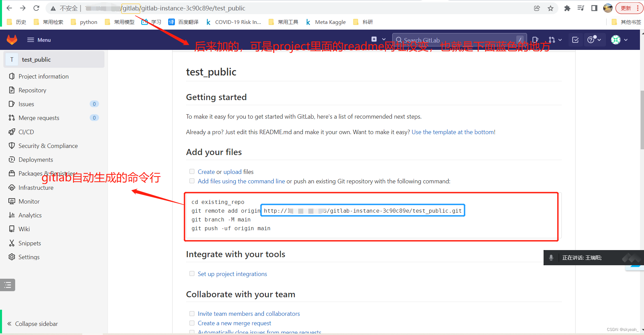Open the 百度翻译 bookmark
The image size is (644, 335).
(x=183, y=22)
